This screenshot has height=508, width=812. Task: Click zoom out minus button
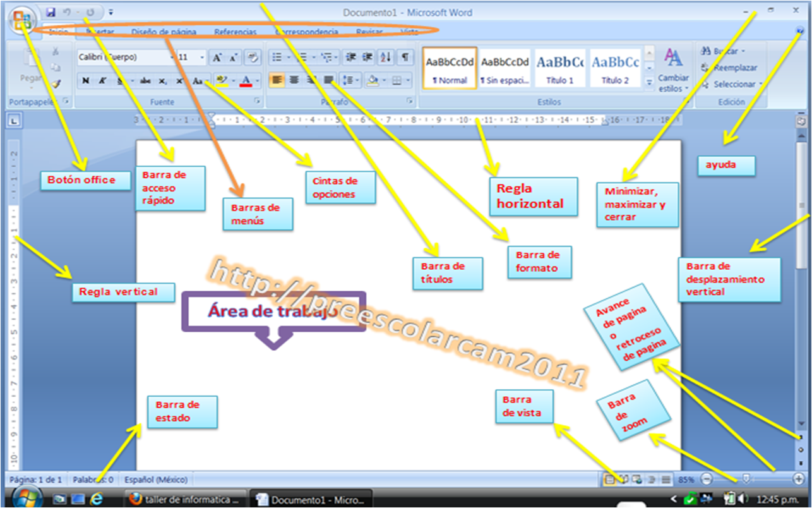click(707, 479)
